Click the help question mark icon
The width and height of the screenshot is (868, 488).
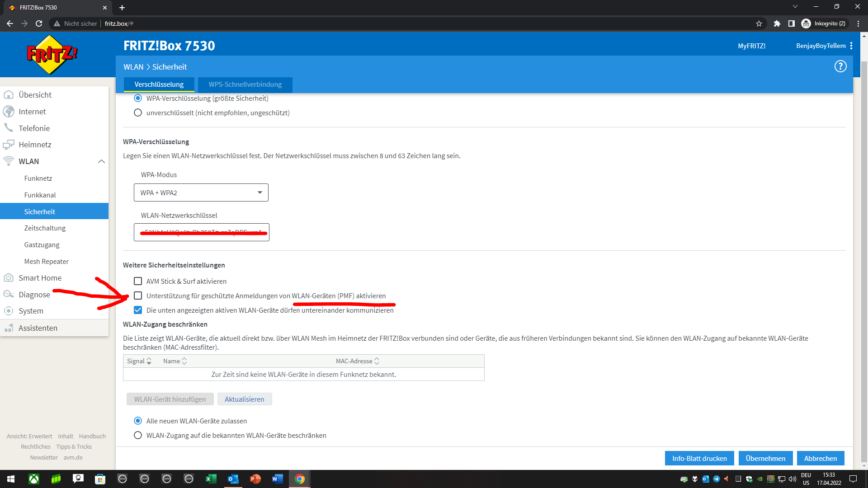click(840, 66)
